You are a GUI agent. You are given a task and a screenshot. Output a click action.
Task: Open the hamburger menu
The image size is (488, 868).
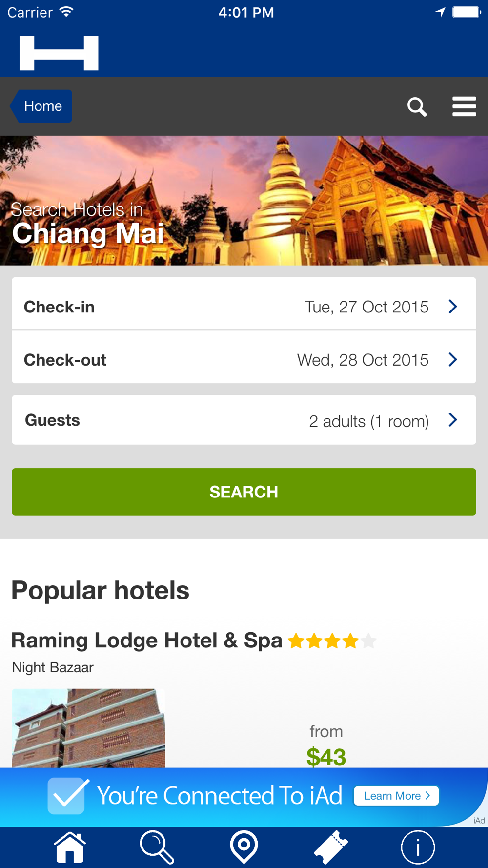[464, 106]
